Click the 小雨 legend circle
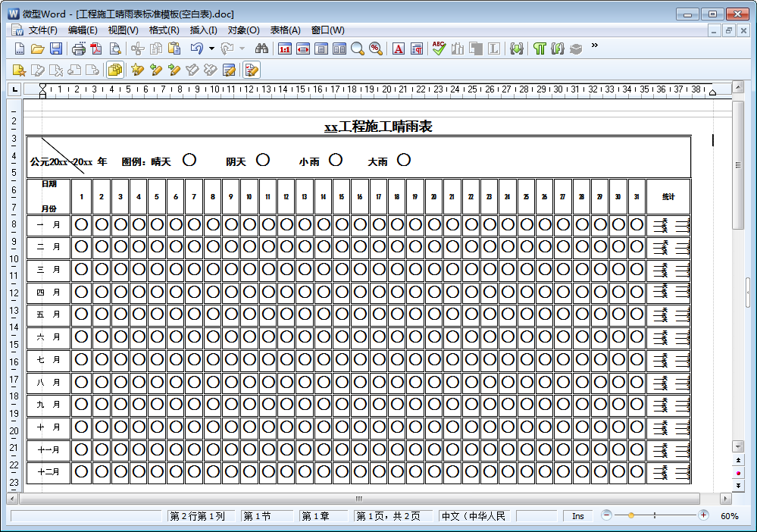 click(x=336, y=160)
